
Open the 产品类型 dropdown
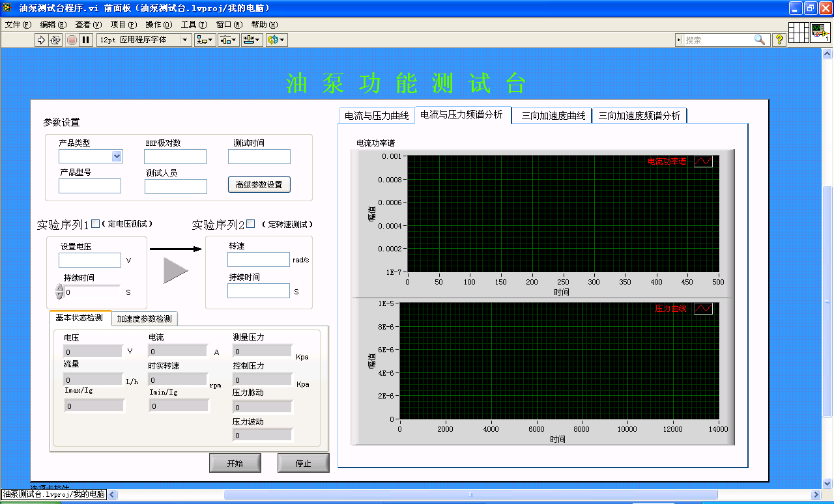coord(117,156)
